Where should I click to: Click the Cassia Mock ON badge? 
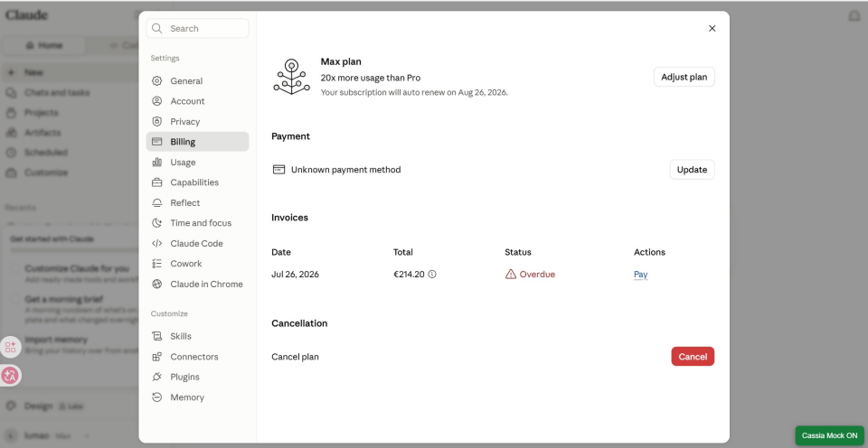coord(829,436)
